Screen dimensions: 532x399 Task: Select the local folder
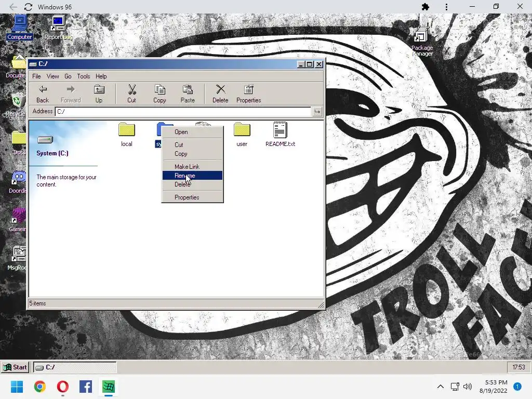click(x=127, y=135)
